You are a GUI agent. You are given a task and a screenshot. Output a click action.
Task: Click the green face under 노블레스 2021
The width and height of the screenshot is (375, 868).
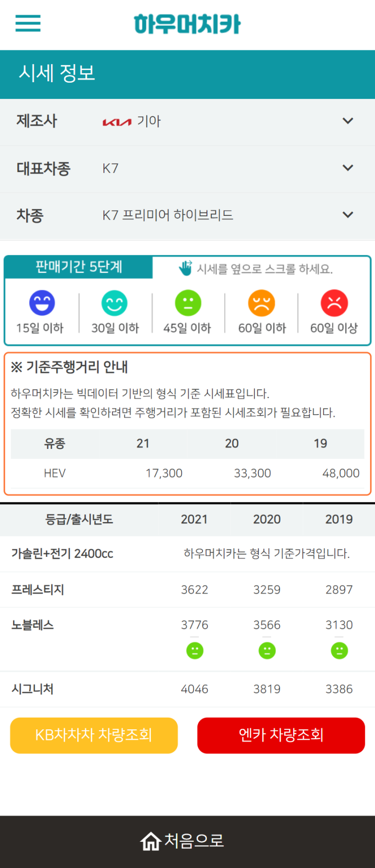tap(195, 651)
